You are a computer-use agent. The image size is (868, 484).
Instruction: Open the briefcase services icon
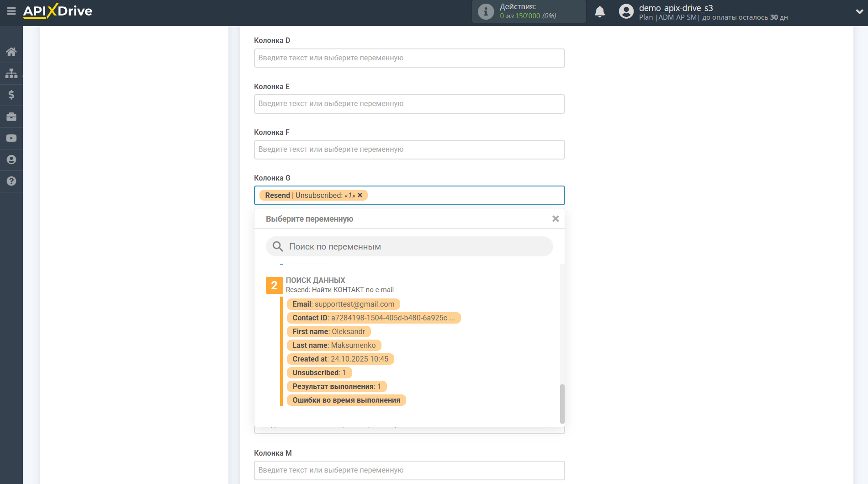pyautogui.click(x=11, y=117)
